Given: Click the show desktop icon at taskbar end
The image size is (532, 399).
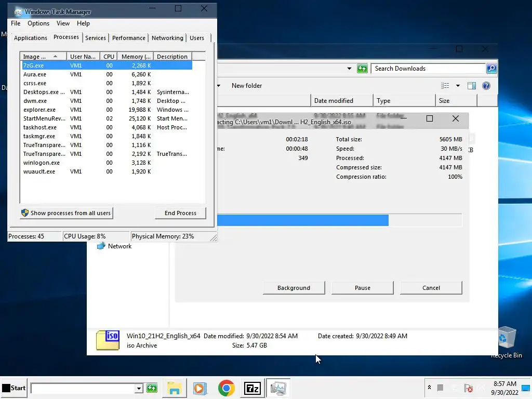Looking at the screenshot, I should click(526, 388).
